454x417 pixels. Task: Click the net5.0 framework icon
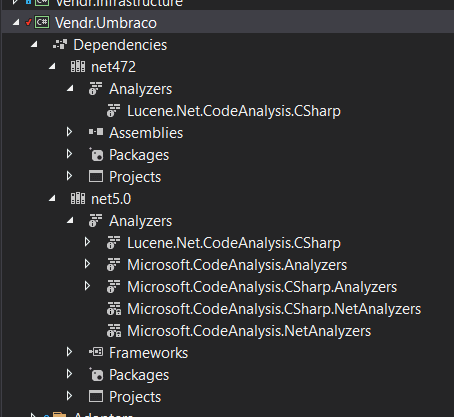click(78, 199)
